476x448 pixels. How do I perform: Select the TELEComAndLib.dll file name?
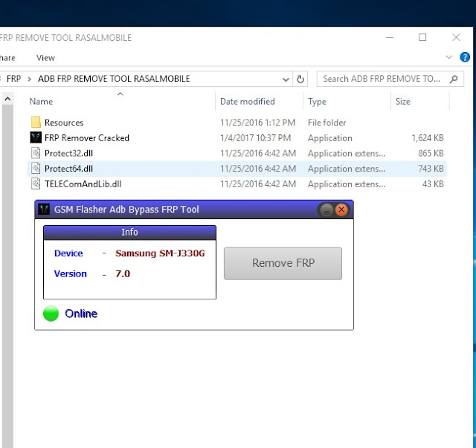[83, 184]
